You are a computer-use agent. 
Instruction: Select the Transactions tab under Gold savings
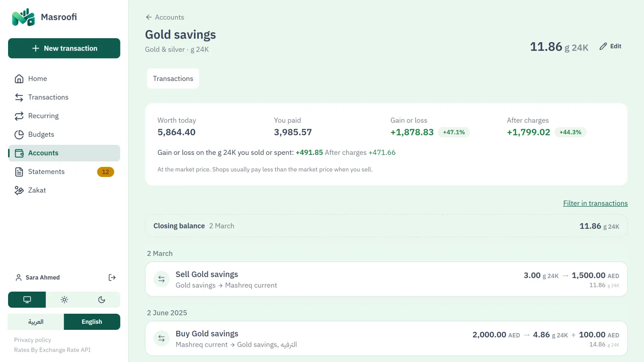coord(173,78)
